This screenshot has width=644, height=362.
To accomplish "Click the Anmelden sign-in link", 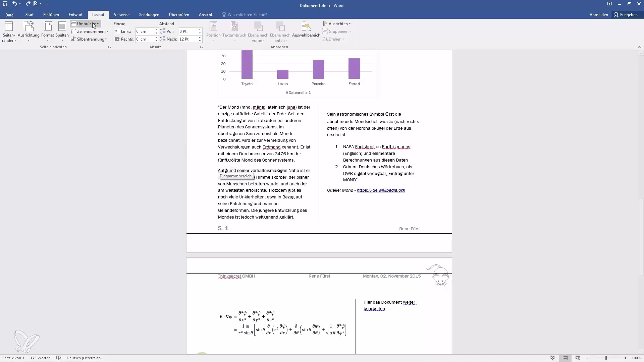I will pyautogui.click(x=599, y=15).
